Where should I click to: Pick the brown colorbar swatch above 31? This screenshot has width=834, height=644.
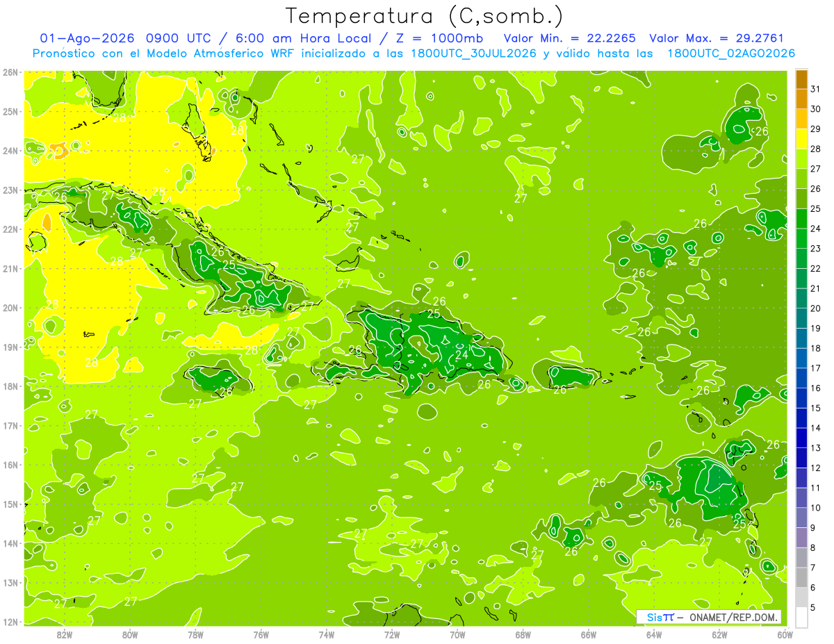(x=801, y=79)
